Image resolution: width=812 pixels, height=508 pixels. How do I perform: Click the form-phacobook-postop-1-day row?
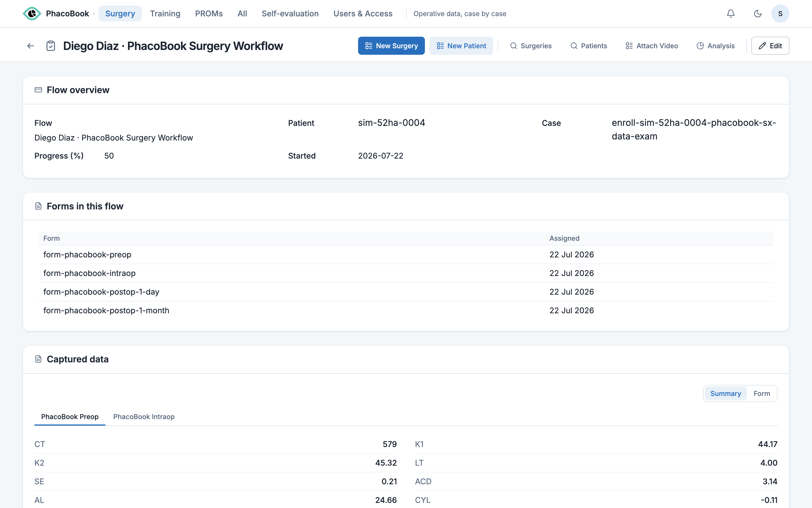pyautogui.click(x=406, y=292)
